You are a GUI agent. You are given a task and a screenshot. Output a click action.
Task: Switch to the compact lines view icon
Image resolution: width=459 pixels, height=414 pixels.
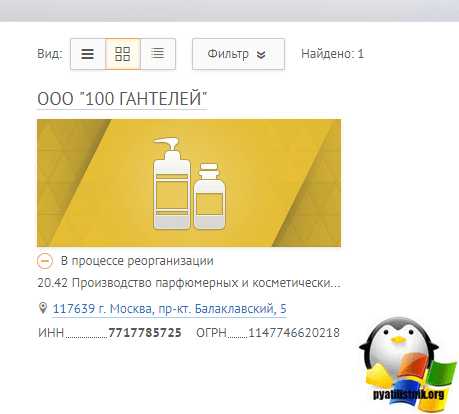[x=158, y=54]
